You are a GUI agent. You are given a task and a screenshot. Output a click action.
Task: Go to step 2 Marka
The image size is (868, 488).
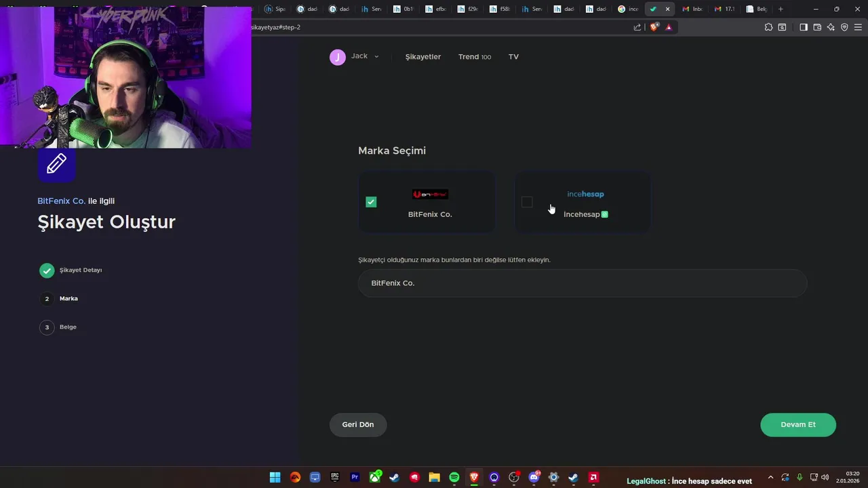[x=59, y=299]
